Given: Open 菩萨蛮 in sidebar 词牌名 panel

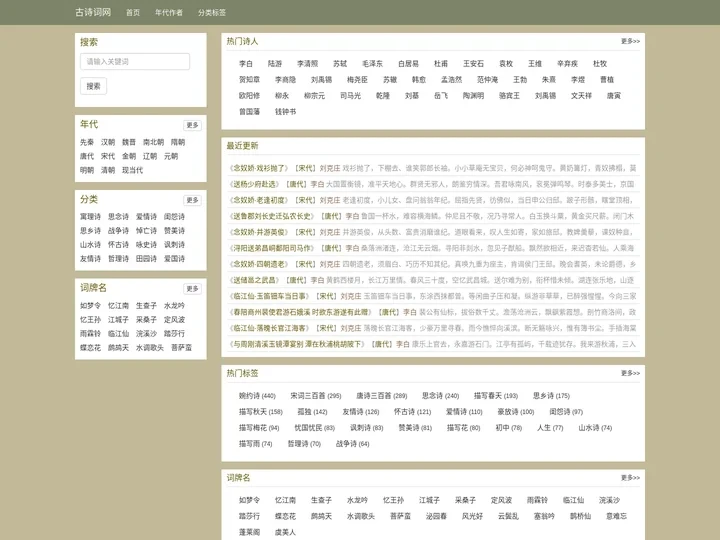Looking at the screenshot, I should [x=182, y=348].
